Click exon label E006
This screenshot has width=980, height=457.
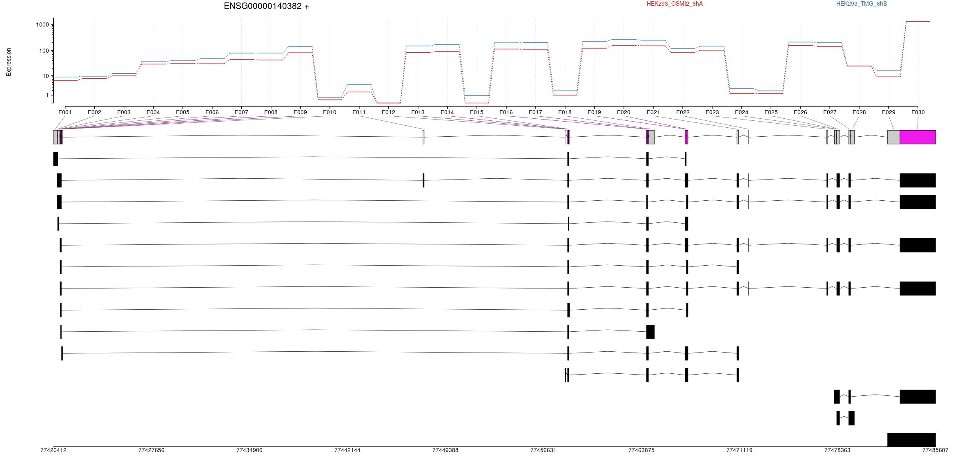point(212,112)
